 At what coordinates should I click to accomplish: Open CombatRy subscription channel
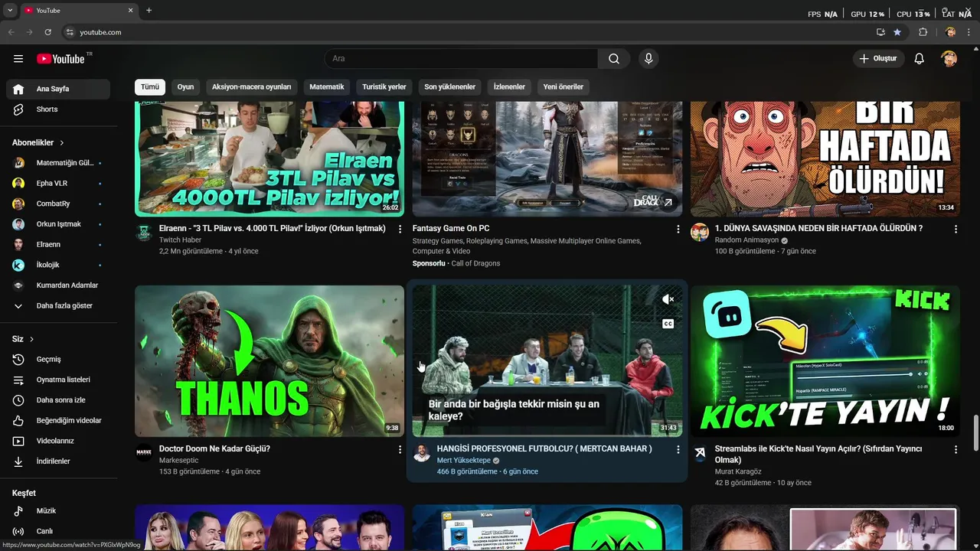[x=58, y=204]
